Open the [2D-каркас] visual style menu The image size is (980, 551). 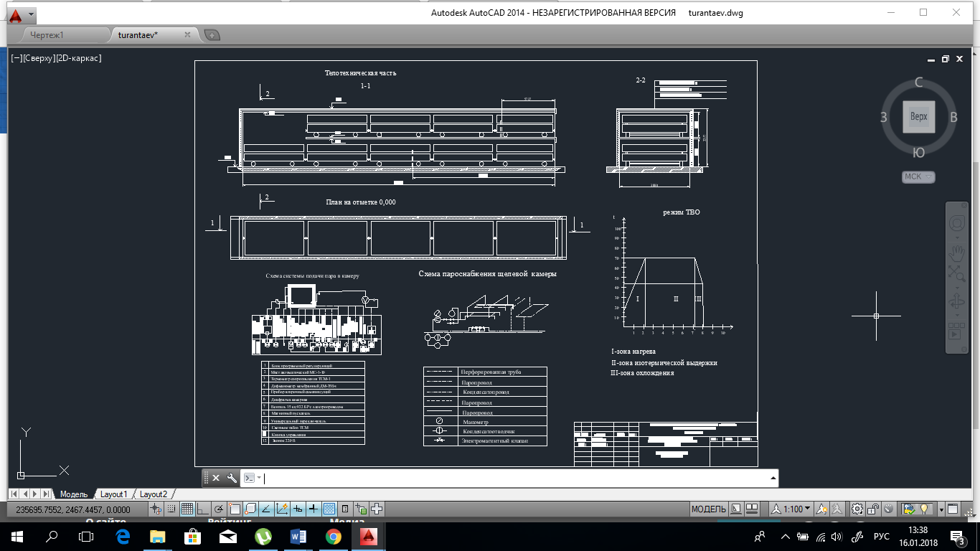tap(78, 58)
